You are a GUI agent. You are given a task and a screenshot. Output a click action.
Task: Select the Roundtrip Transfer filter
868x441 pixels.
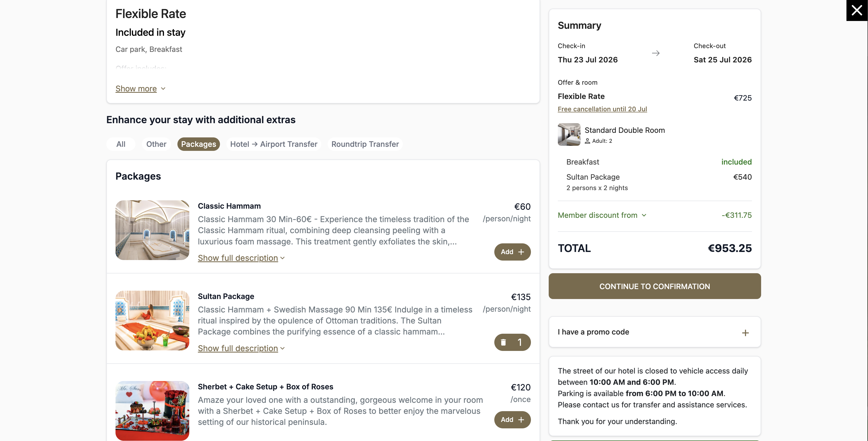pyautogui.click(x=365, y=144)
